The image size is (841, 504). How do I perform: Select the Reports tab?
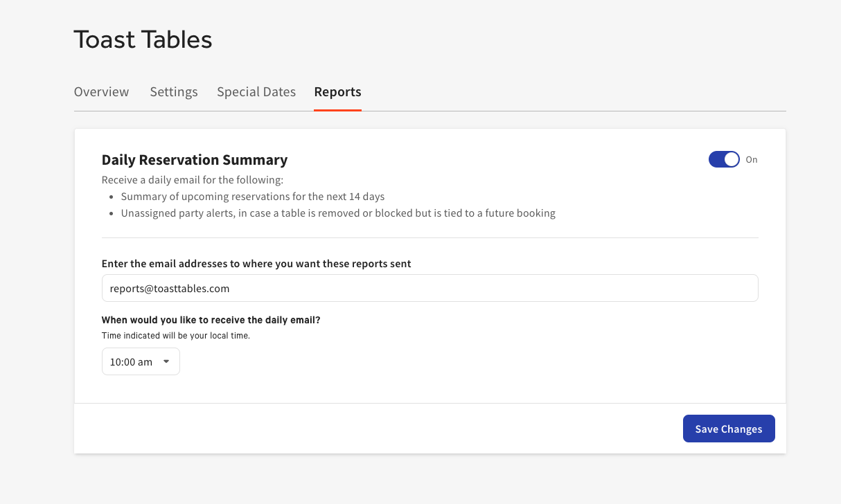(337, 92)
